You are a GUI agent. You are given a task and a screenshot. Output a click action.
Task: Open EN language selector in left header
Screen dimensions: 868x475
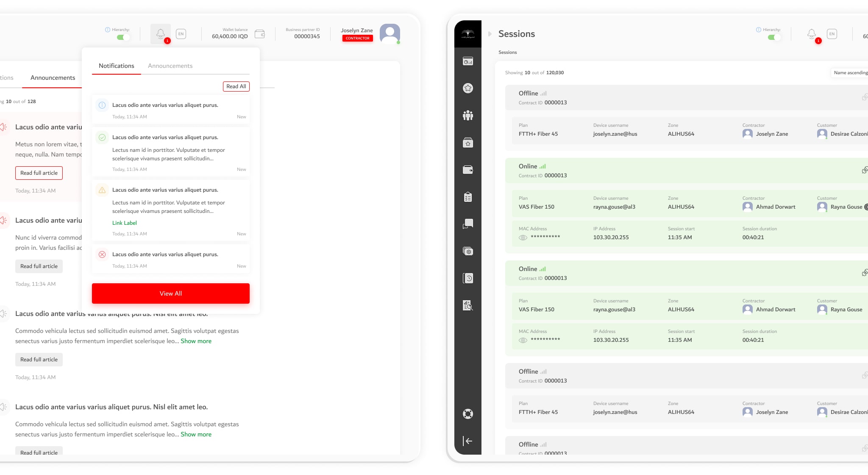tap(181, 34)
